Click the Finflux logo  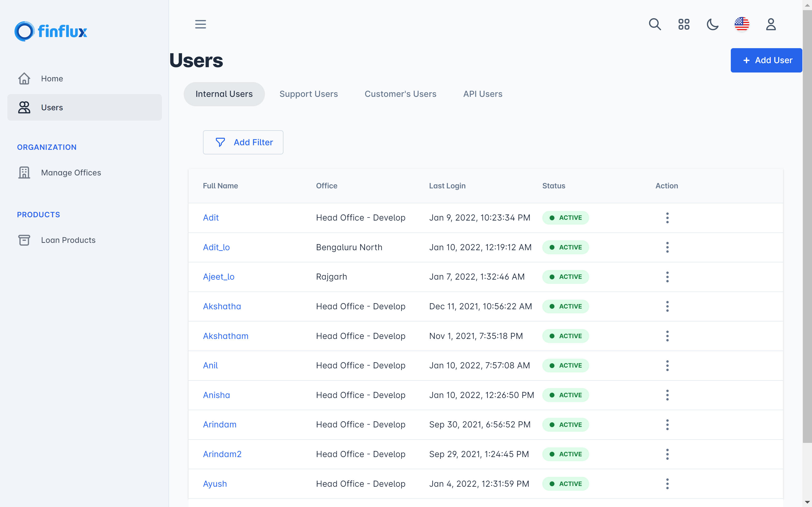pyautogui.click(x=51, y=31)
